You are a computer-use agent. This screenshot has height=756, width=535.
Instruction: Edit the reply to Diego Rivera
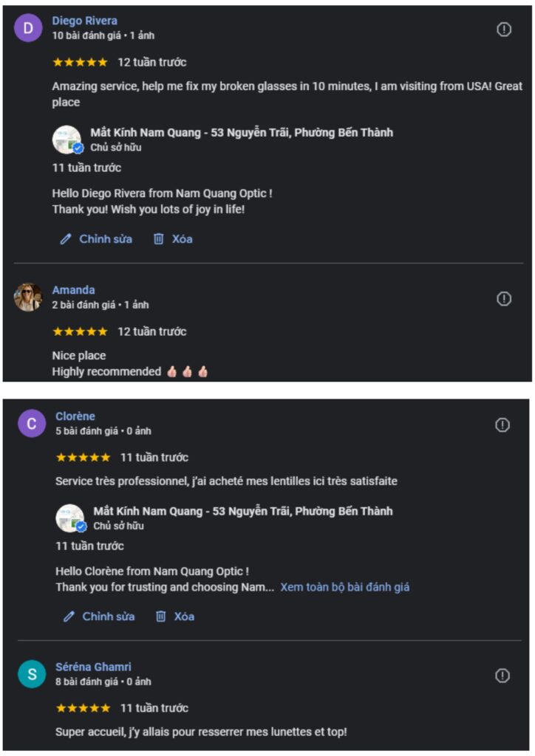(96, 239)
